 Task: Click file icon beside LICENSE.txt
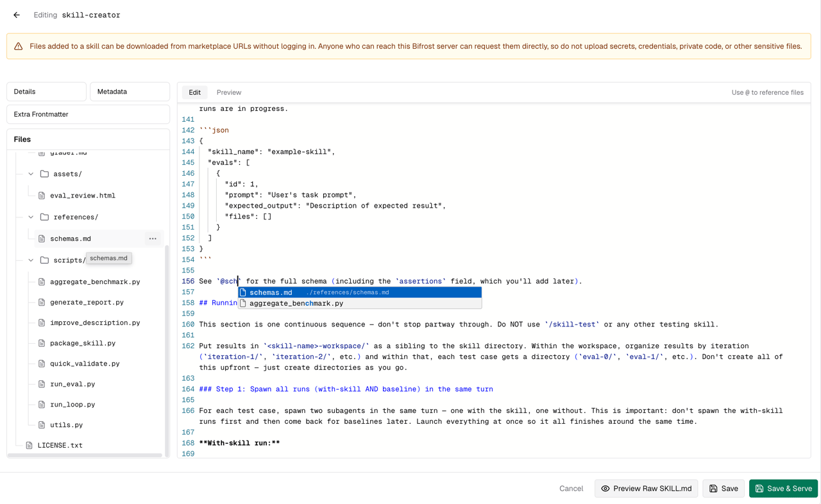(x=29, y=445)
